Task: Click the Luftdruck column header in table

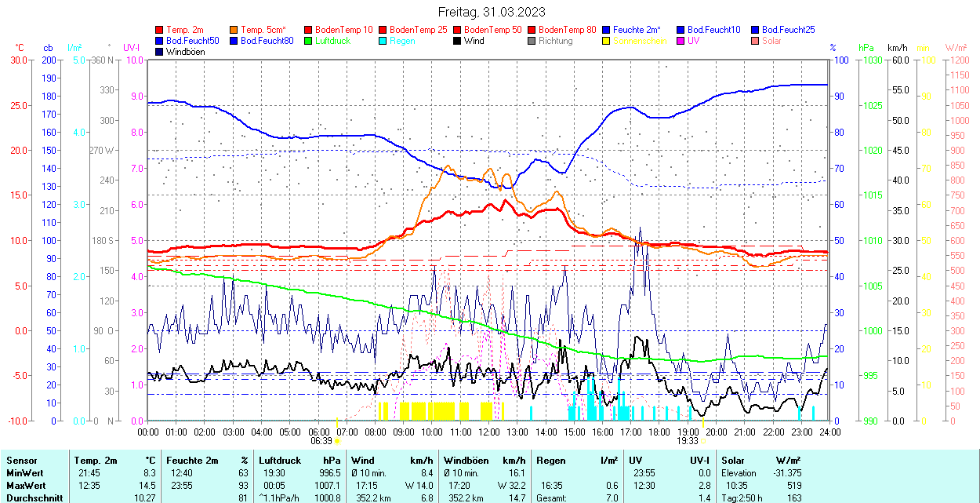Action: [280, 461]
